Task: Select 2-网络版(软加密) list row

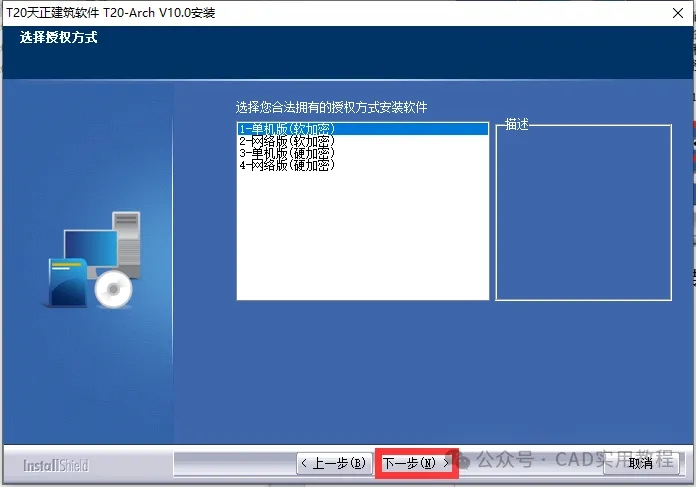Action: 362,141
